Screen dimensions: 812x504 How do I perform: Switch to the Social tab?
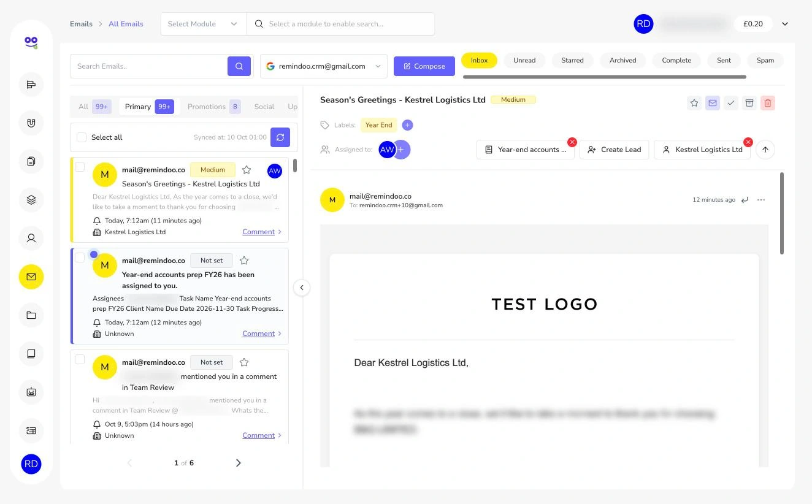(264, 107)
